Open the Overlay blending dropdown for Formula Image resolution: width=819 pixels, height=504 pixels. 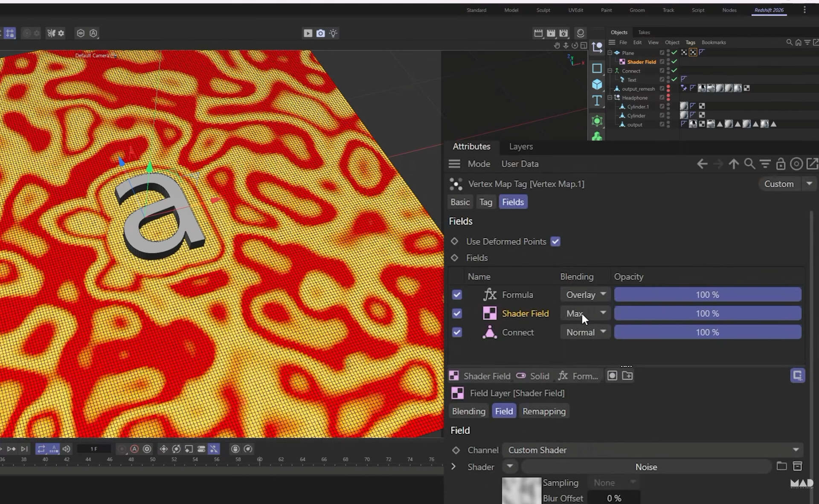tap(585, 295)
